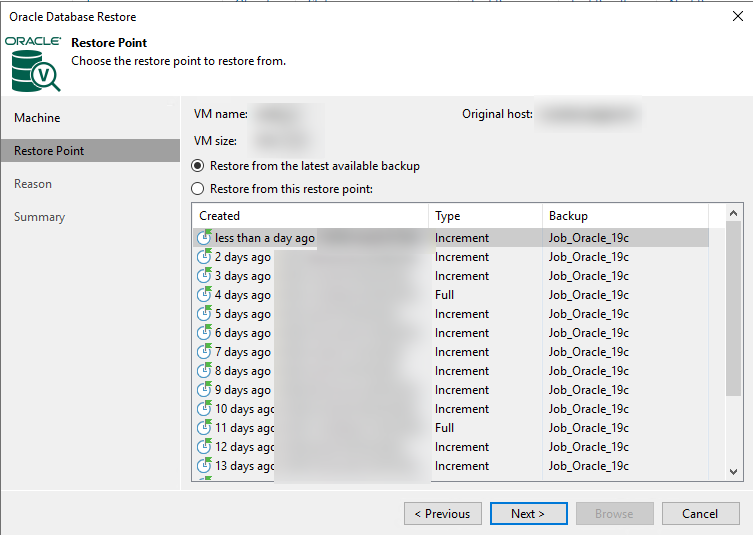Sort by the Backup column header
The width and height of the screenshot is (753, 535).
click(625, 216)
